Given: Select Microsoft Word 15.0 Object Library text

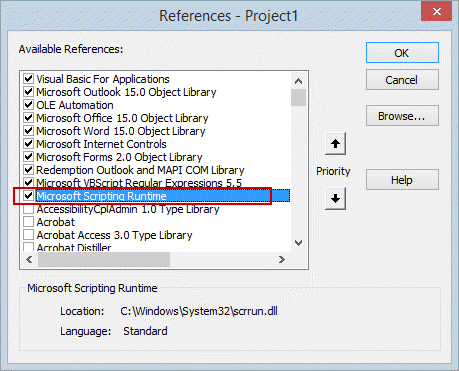Looking at the screenshot, I should click(x=121, y=131).
